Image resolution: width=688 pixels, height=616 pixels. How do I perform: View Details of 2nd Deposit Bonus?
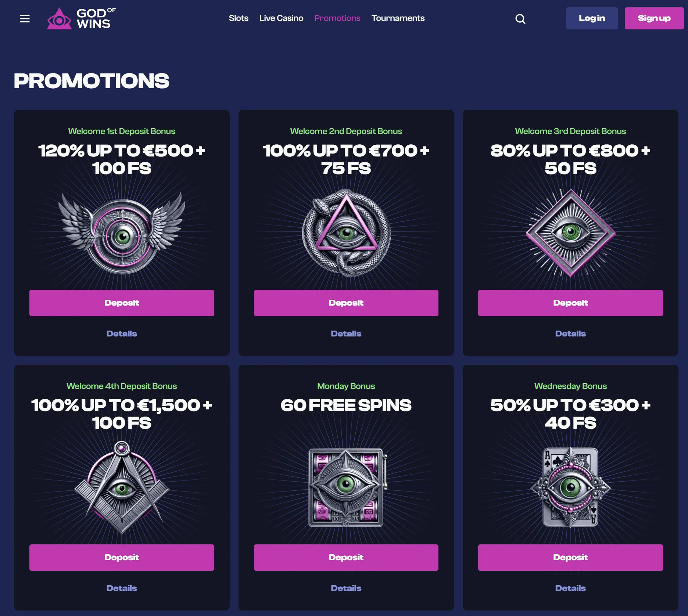tap(346, 334)
